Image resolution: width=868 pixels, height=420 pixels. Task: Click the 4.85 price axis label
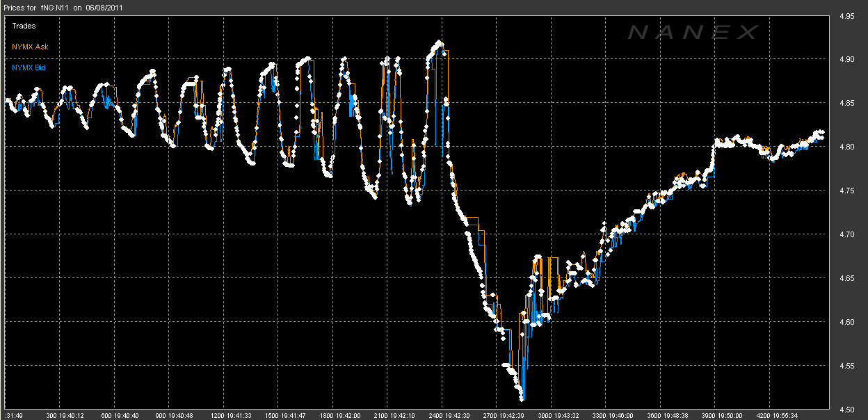tap(846, 103)
